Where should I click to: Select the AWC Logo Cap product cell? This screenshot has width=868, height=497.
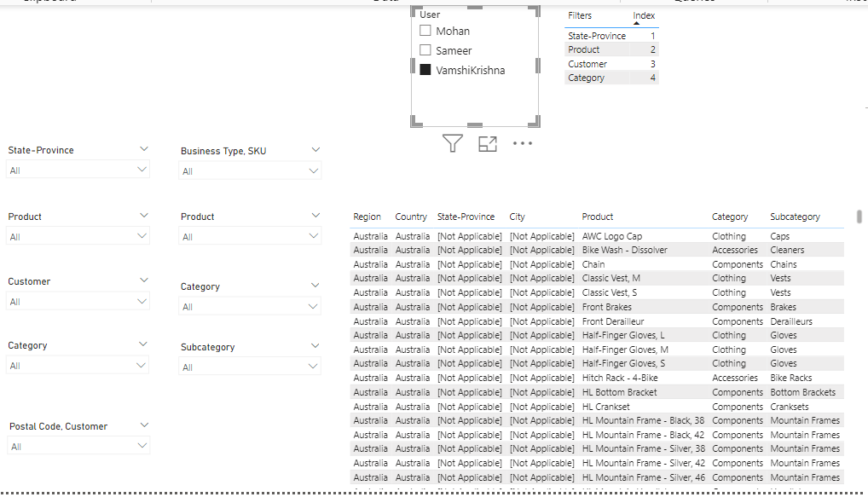point(611,236)
